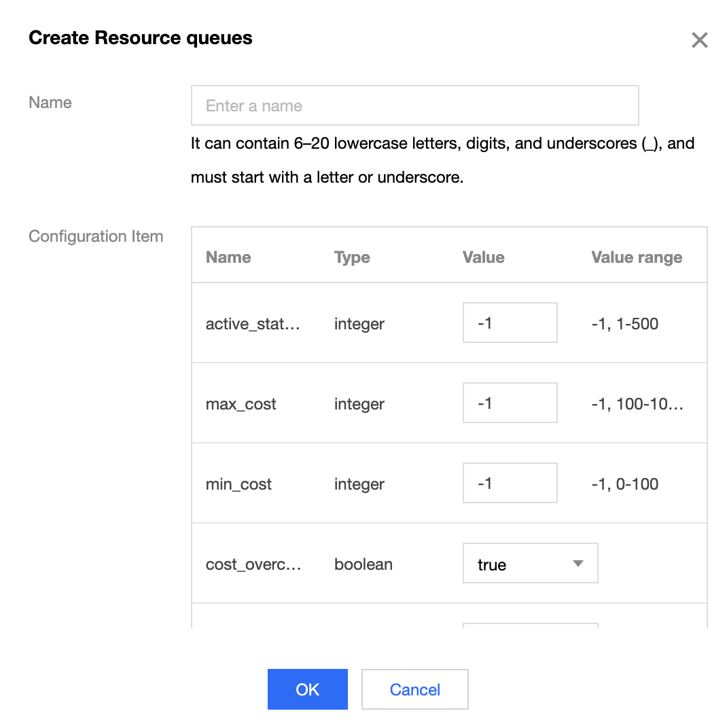Close the Create Resource queues dialog

click(699, 39)
